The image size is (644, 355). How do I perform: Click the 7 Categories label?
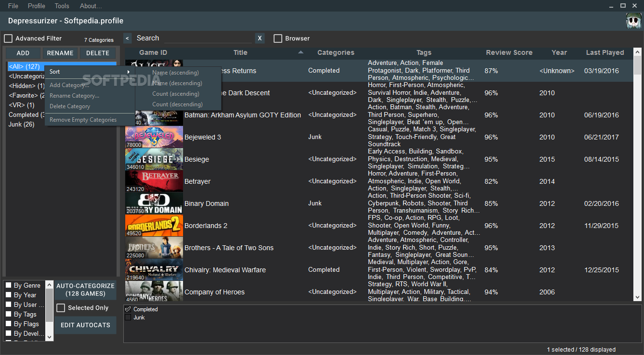click(99, 40)
